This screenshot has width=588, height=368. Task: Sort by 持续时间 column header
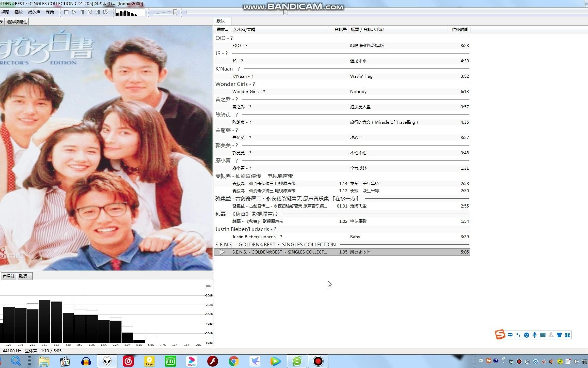point(458,30)
